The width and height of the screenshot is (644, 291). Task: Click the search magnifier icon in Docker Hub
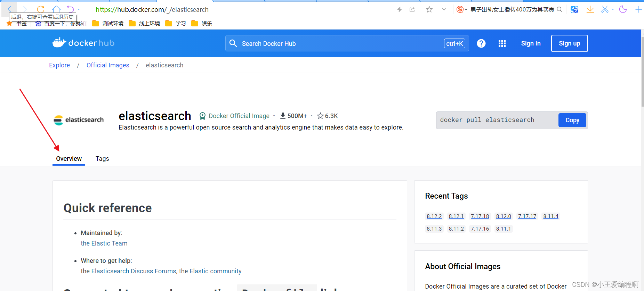(x=233, y=43)
